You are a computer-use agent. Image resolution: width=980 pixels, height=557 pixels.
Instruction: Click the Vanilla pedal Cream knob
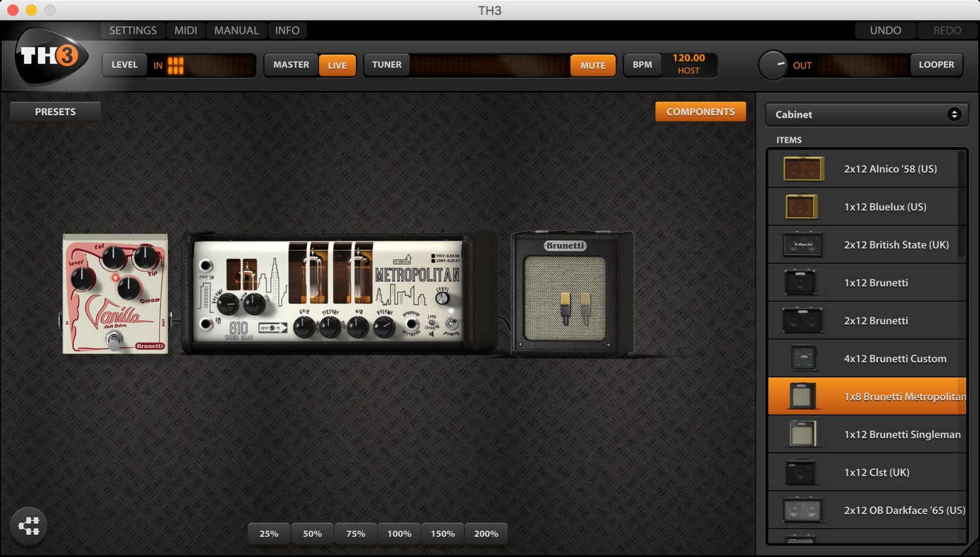(128, 287)
